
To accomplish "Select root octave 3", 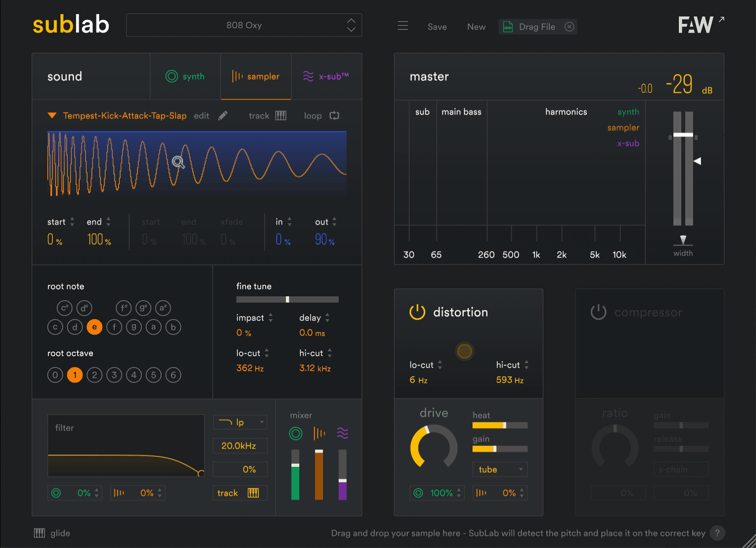I will pos(114,375).
